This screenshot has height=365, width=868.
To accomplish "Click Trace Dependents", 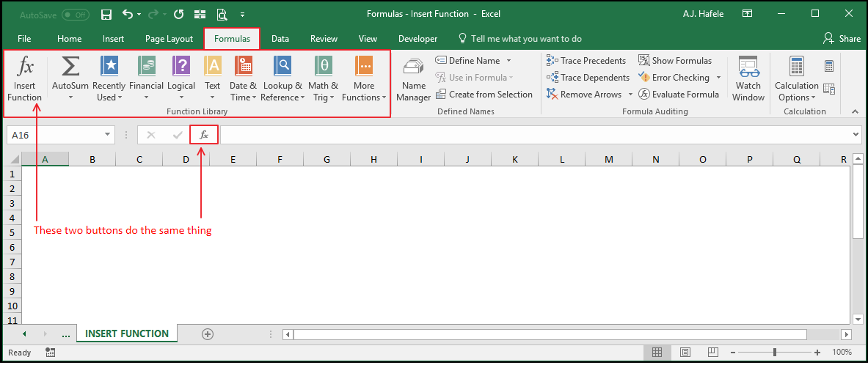I will pyautogui.click(x=588, y=78).
